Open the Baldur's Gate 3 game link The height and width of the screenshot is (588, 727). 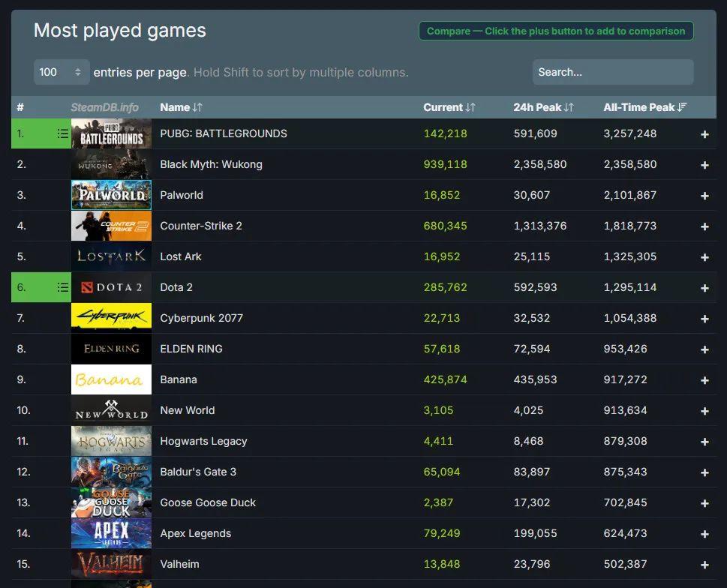198,472
